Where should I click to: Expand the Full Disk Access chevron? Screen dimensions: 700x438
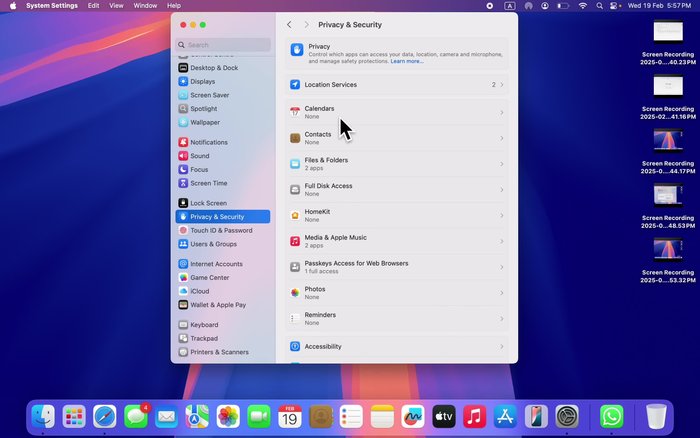[x=502, y=190]
